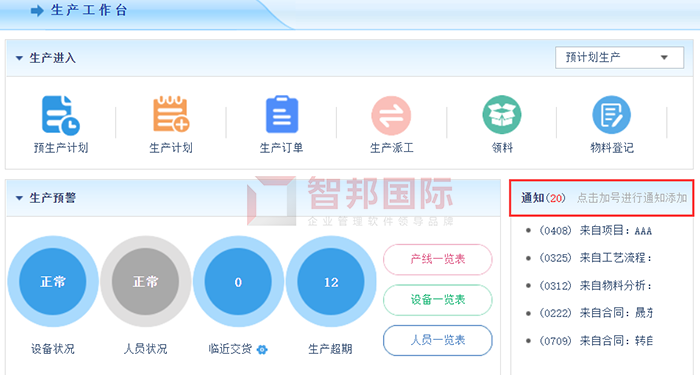700x375 pixels.
Task: Click the 设备一览表 button
Action: coord(438,300)
